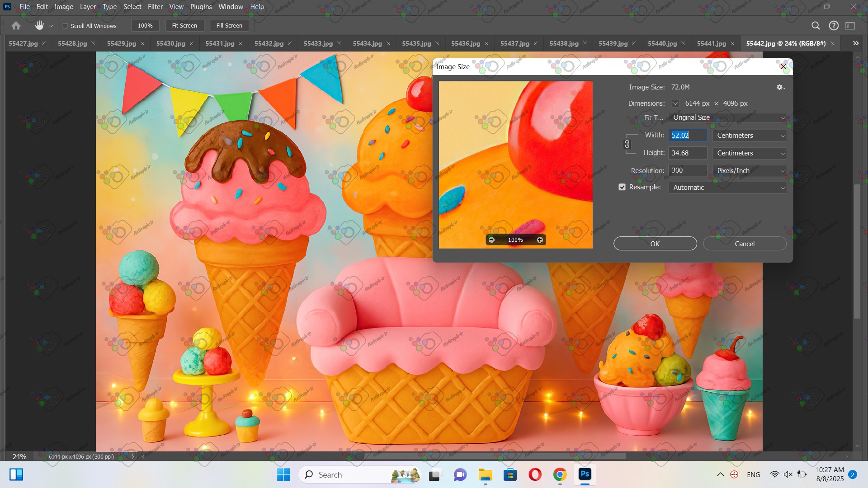Image resolution: width=868 pixels, height=488 pixels.
Task: Open the Filter menu
Action: [x=155, y=7]
